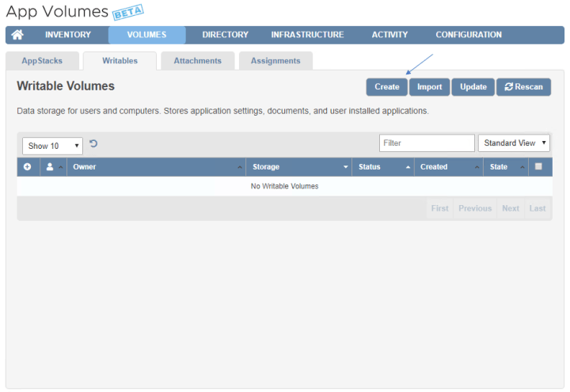Switch to the Attachments tab
Viewport: 570px width, 392px height.
pyautogui.click(x=198, y=61)
